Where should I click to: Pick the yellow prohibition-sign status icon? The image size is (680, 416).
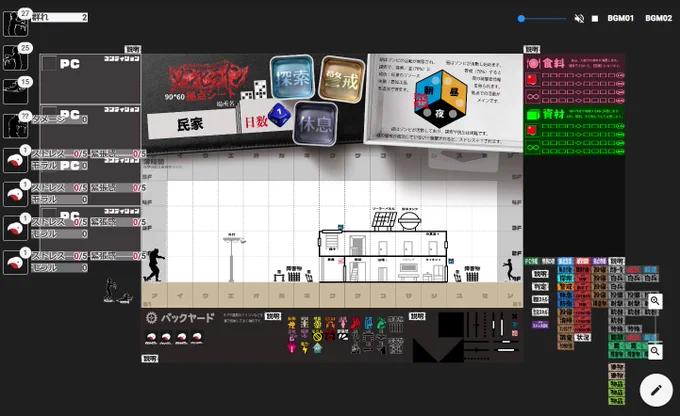pos(317,335)
